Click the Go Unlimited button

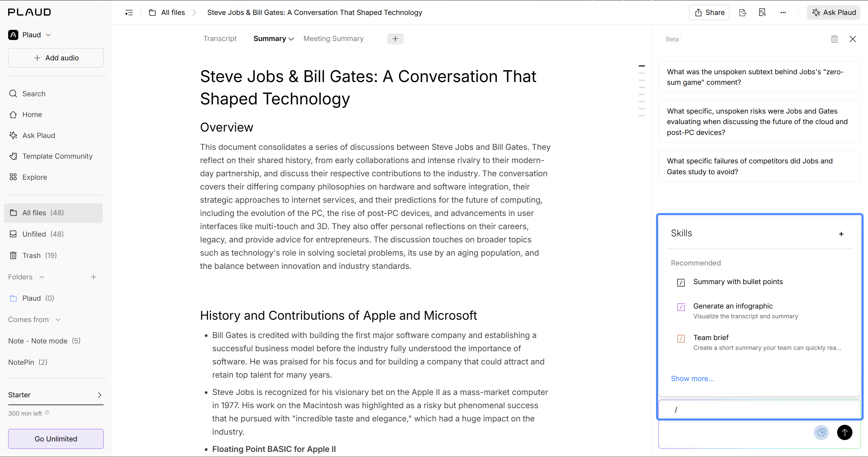(56, 439)
